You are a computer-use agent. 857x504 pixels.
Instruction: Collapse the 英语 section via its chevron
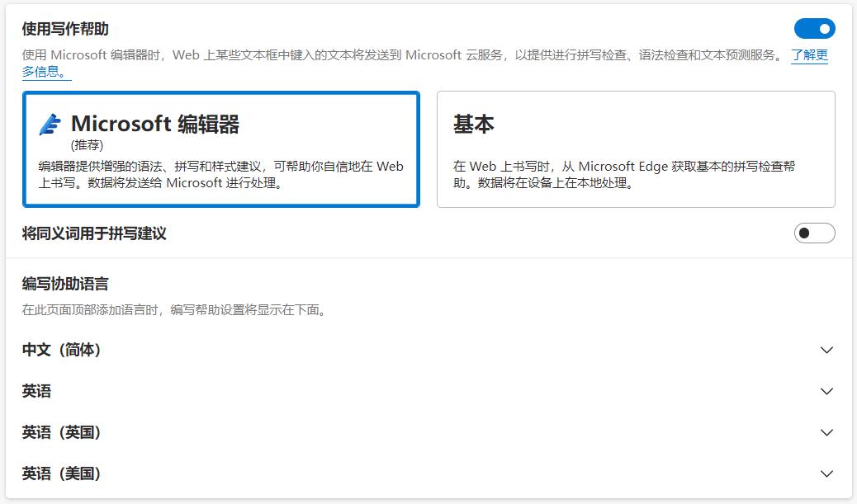point(826,391)
